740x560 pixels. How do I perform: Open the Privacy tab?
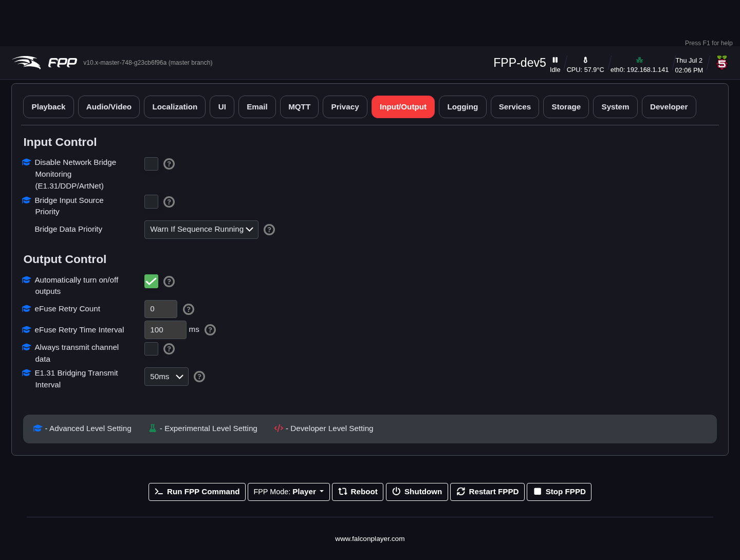pos(345,107)
